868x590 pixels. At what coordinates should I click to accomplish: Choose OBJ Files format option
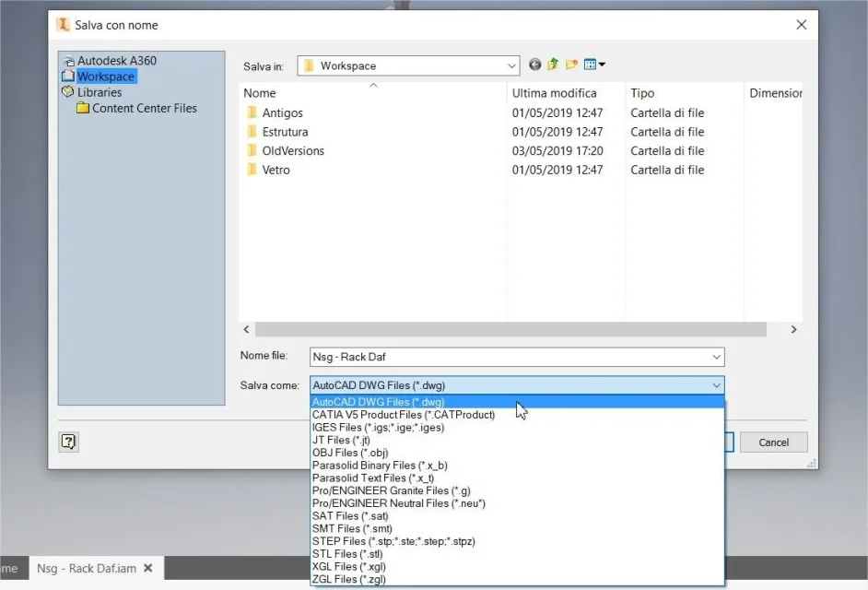pyautogui.click(x=517, y=454)
